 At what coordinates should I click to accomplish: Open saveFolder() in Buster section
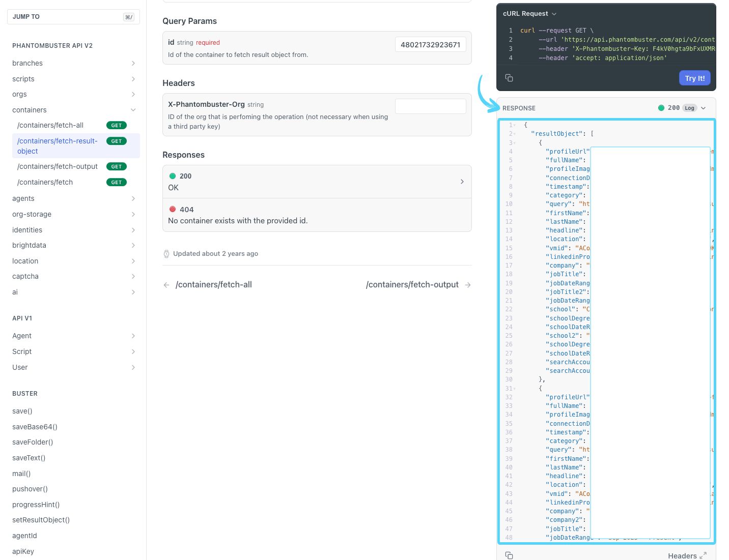tap(33, 442)
